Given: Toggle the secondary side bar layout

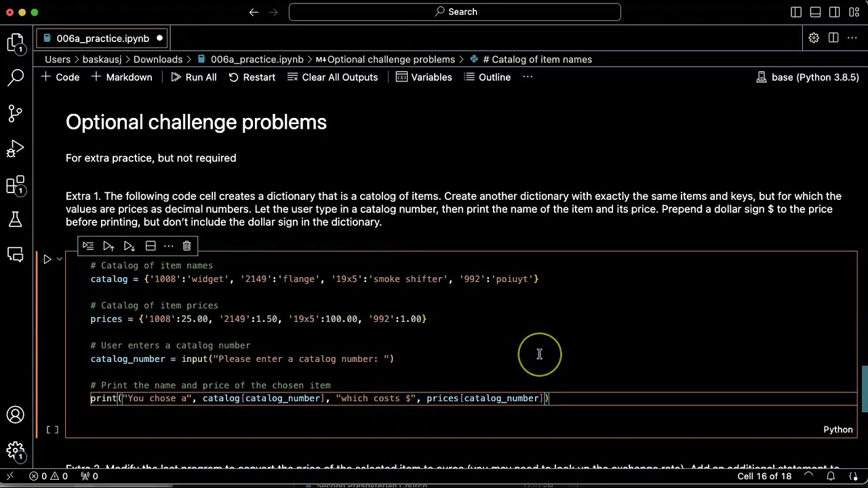Looking at the screenshot, I should [x=835, y=12].
